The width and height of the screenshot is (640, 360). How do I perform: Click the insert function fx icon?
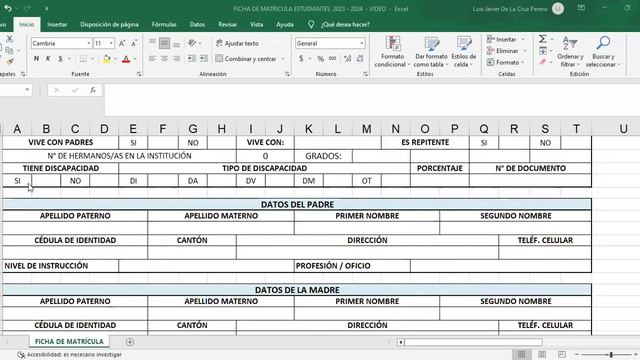[93, 90]
